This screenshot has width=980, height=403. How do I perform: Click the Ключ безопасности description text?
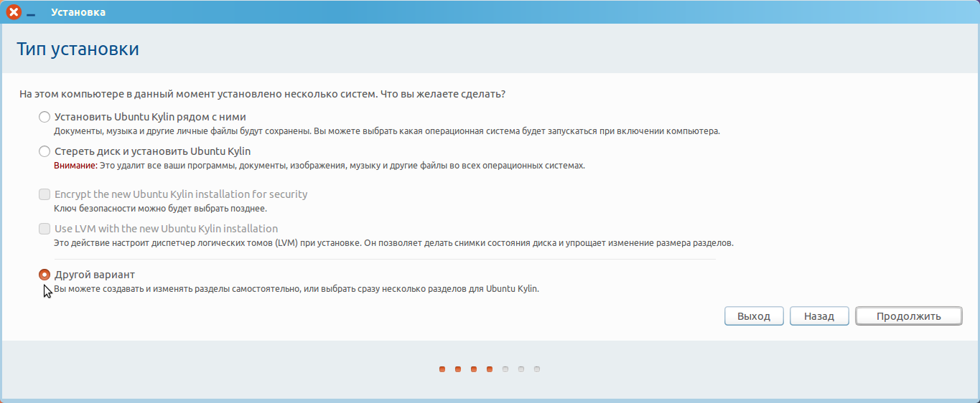161,209
